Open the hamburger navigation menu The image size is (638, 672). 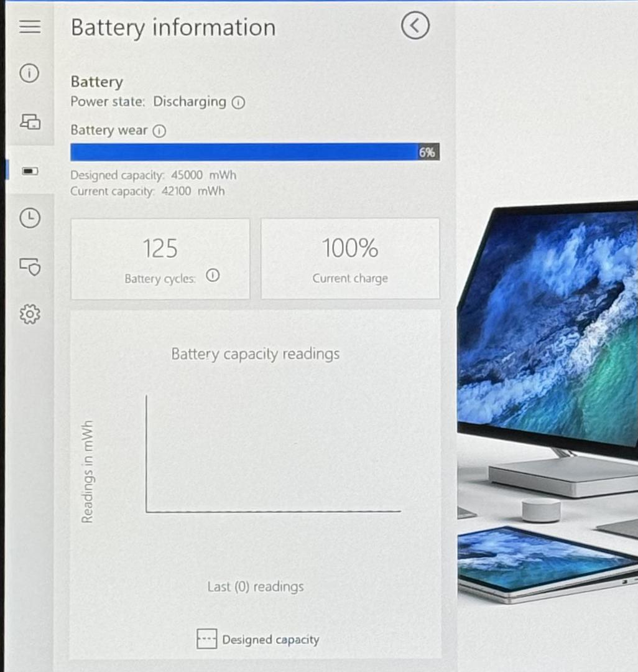click(29, 27)
